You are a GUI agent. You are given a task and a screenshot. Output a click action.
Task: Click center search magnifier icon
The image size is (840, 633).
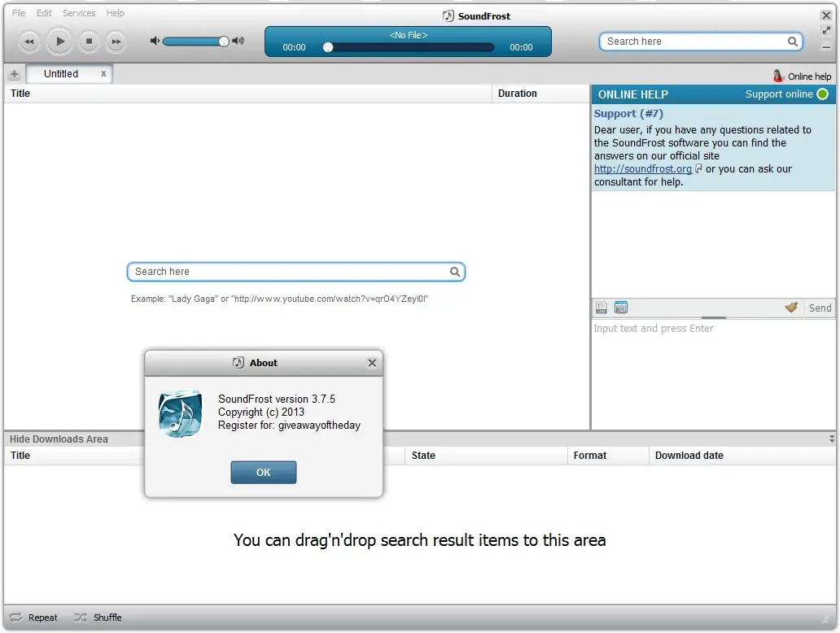coord(455,272)
